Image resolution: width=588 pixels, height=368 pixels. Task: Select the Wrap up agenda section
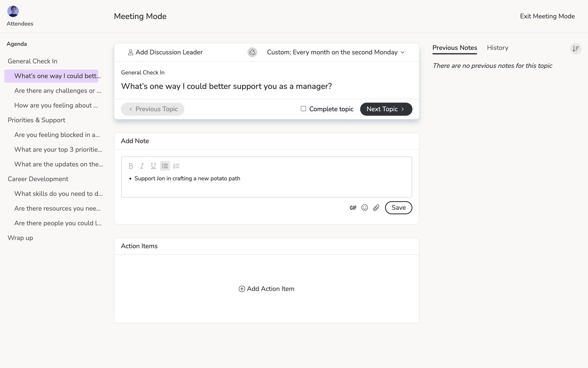20,238
